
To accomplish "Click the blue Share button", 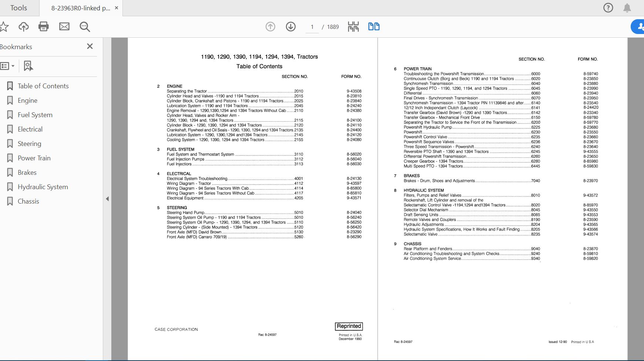I will click(638, 27).
